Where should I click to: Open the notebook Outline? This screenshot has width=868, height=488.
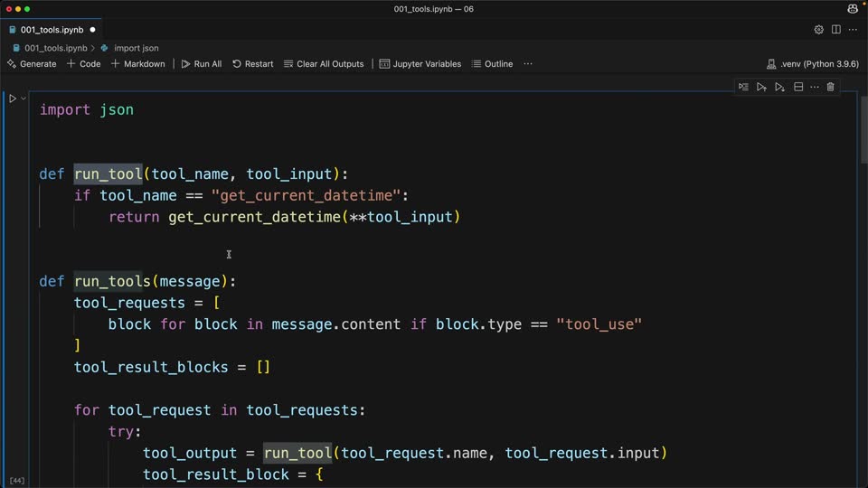coord(492,64)
